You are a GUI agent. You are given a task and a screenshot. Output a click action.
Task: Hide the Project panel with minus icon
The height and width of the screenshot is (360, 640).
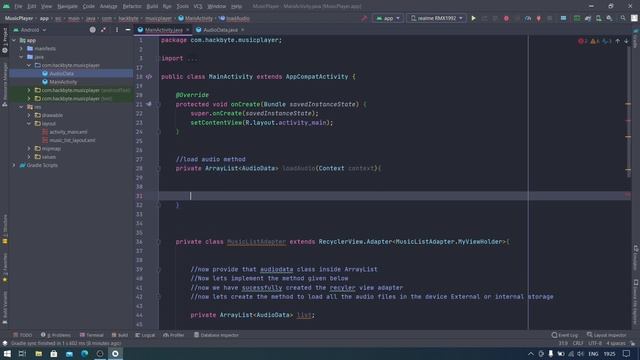(128, 30)
